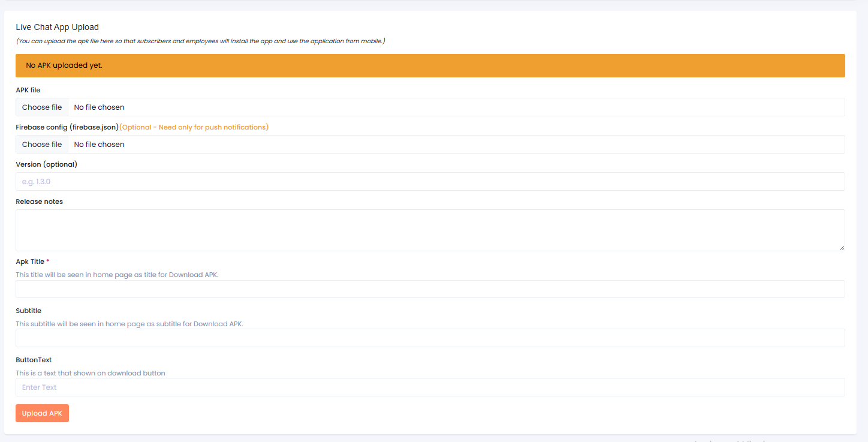Viewport: 868px width, 442px height.
Task: Click Choose file button for Firebase config
Action: (x=42, y=145)
